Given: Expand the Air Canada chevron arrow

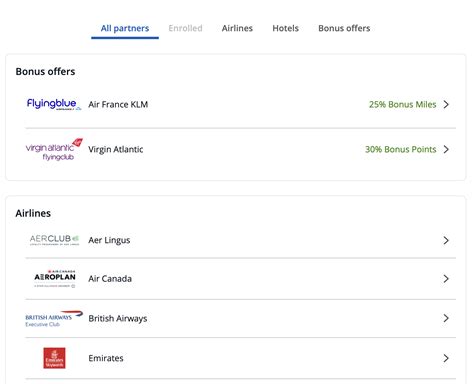Looking at the screenshot, I should pos(446,279).
